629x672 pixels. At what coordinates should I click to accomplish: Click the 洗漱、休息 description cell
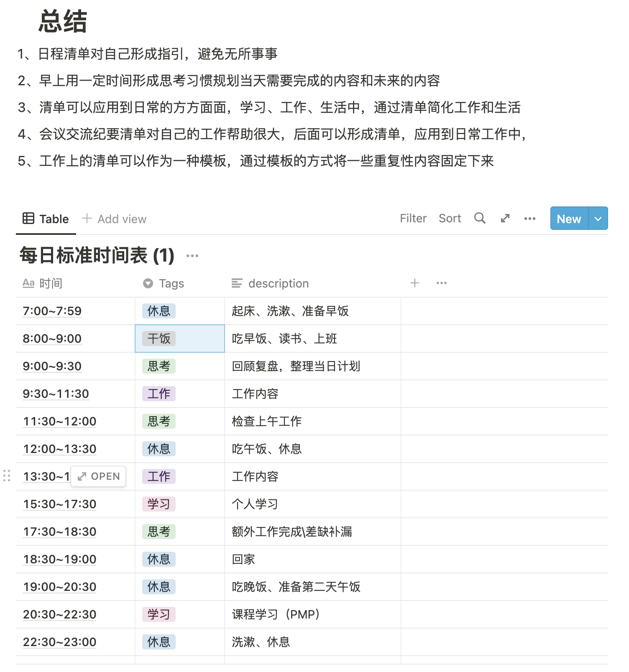click(x=313, y=642)
